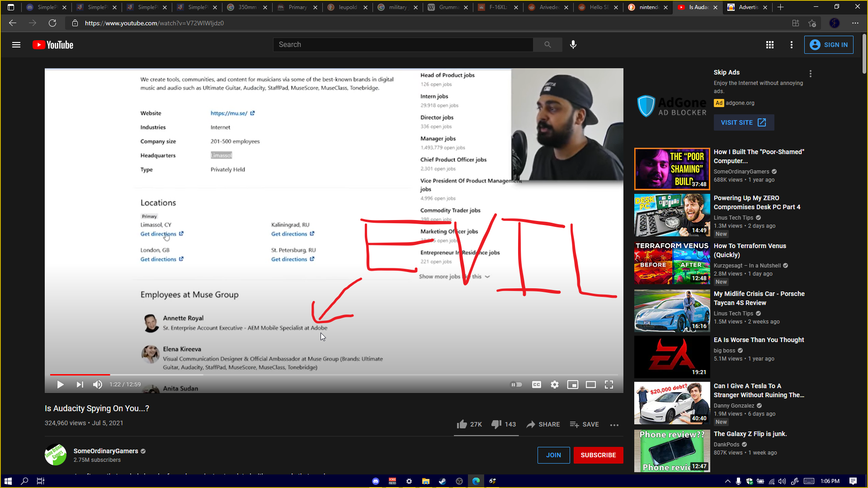
Task: Click the YouTube logo
Action: click(x=53, y=45)
